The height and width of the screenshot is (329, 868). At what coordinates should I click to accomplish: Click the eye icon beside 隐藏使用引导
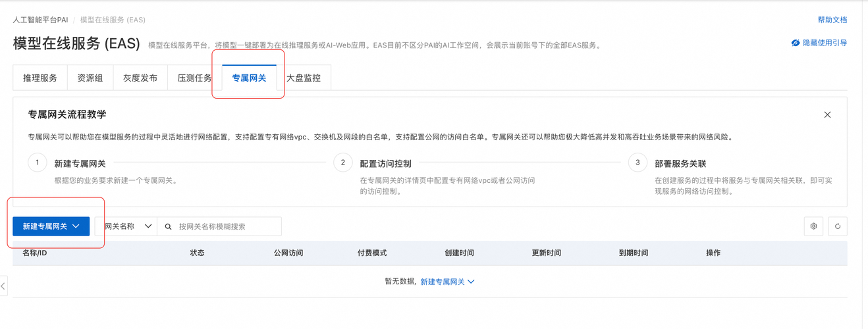click(796, 43)
